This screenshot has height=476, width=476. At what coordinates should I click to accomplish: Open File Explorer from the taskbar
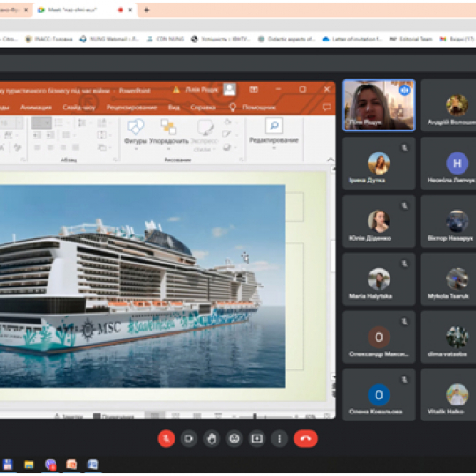(29, 465)
